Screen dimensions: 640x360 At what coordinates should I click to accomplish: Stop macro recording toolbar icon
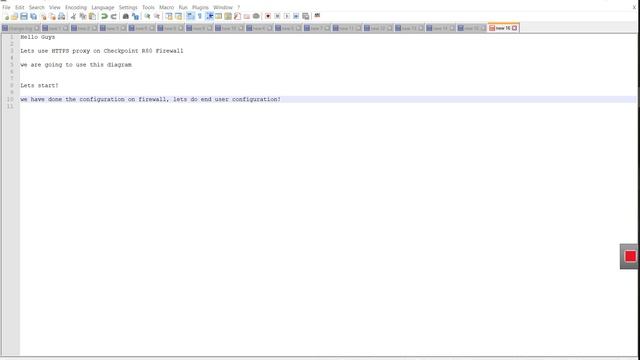tap(277, 16)
